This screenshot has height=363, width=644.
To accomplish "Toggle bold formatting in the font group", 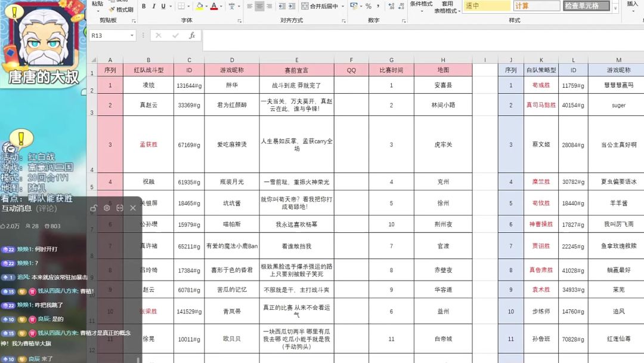I will 144,7.
